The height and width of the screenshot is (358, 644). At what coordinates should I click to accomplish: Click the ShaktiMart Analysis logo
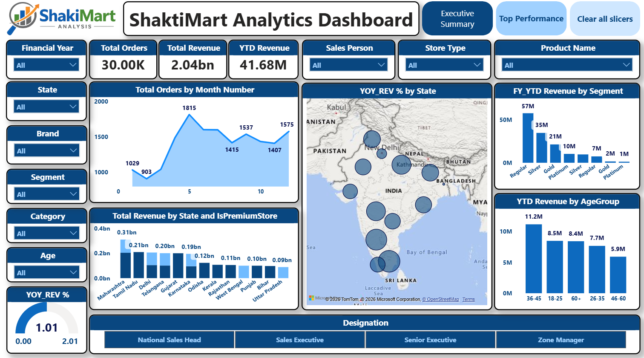62,19
